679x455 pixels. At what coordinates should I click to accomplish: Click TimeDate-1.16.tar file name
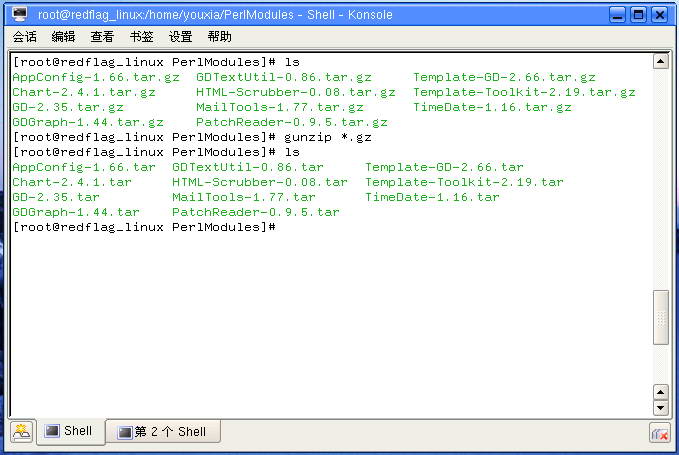[x=432, y=197]
